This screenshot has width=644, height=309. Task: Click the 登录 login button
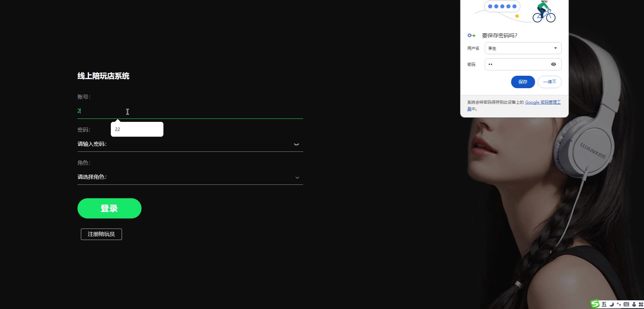click(109, 208)
